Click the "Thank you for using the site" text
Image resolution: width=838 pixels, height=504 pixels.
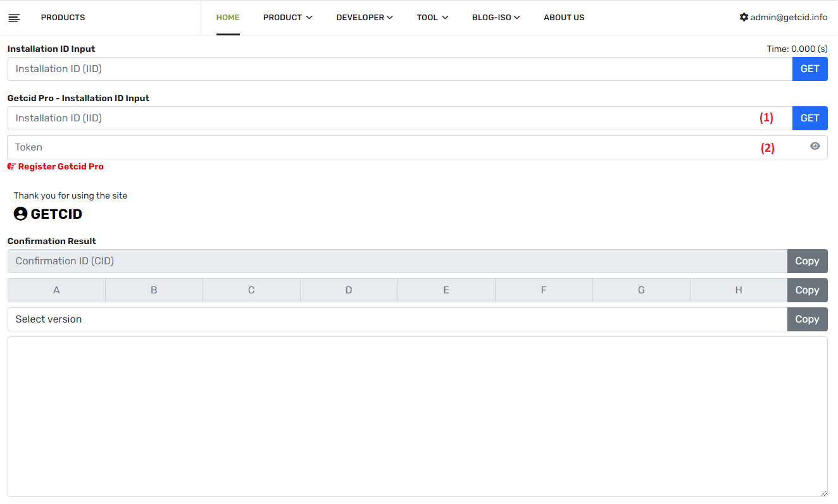coord(71,196)
